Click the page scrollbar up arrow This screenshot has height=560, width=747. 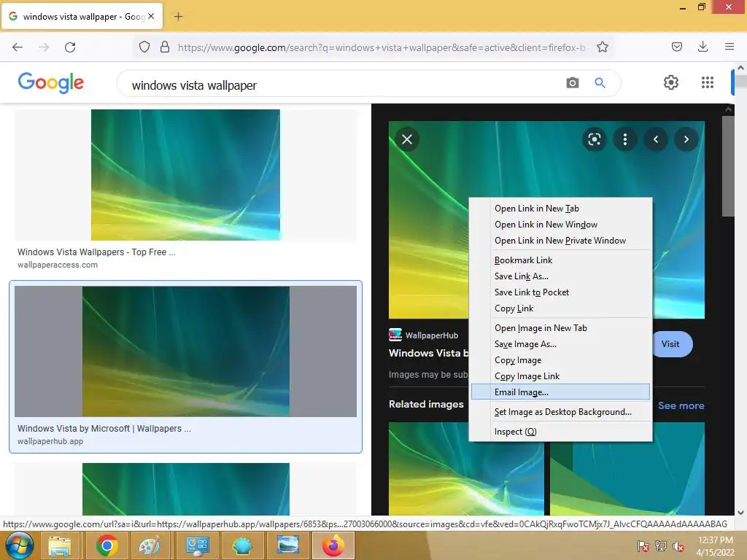[x=740, y=68]
